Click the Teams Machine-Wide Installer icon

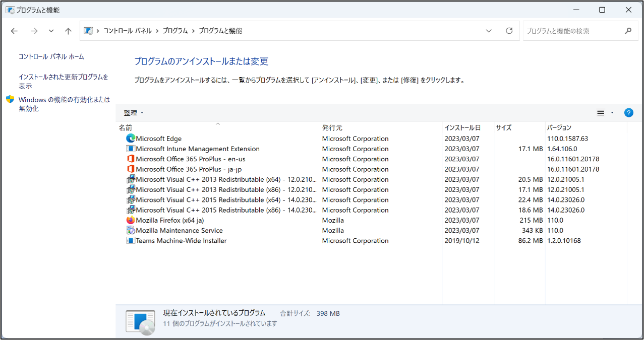[131, 241]
